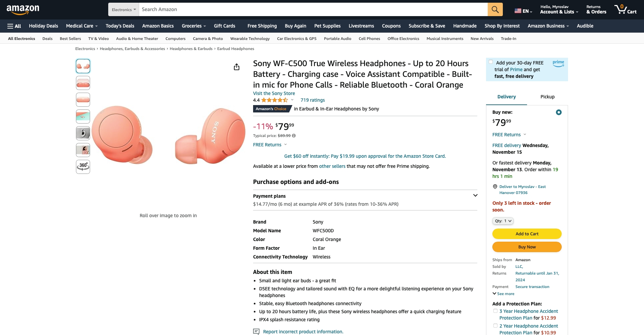Image resolution: width=644 pixels, height=335 pixels.
Task: Open the All hamburger menu
Action: pyautogui.click(x=14, y=26)
